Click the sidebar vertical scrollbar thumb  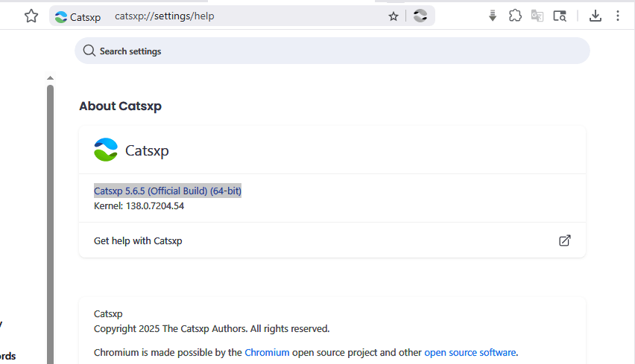50,225
